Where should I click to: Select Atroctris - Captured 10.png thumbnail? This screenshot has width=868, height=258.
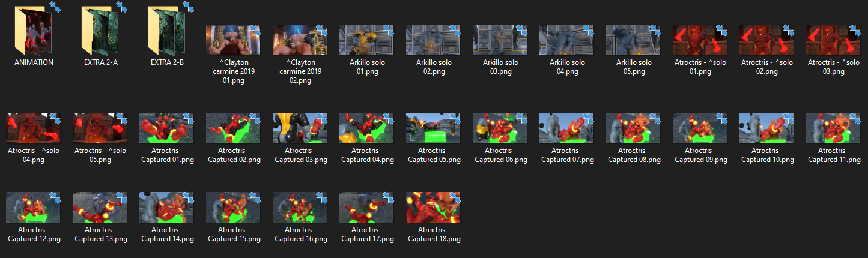pos(766,127)
